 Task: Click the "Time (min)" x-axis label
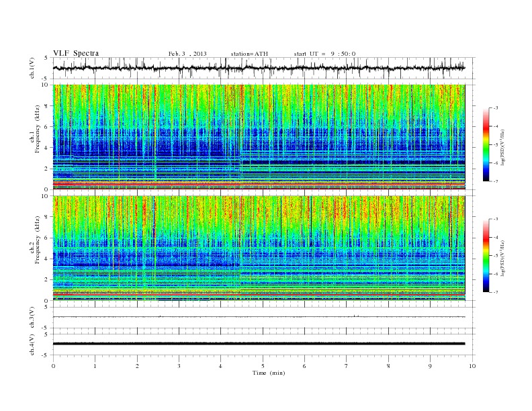click(269, 373)
